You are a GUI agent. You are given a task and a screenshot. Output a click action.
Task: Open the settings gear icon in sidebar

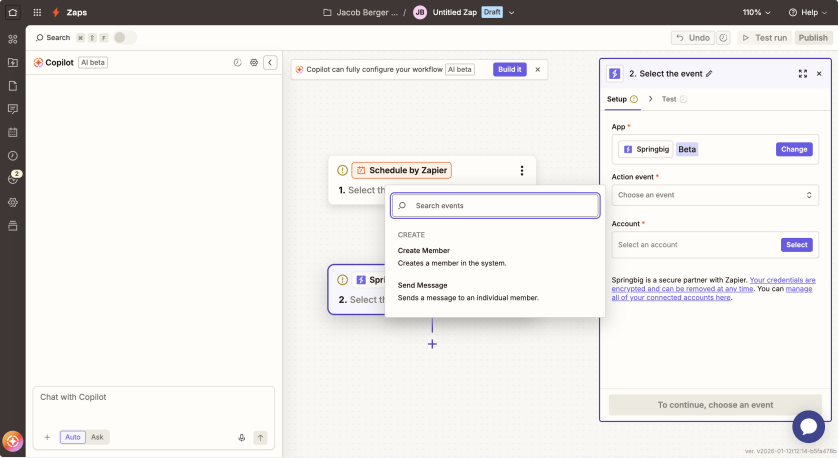pos(13,203)
